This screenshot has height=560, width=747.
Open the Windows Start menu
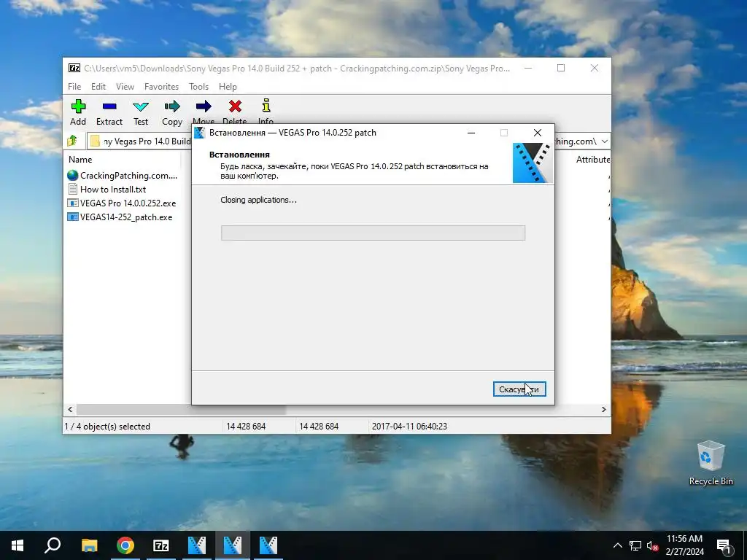coord(18,545)
